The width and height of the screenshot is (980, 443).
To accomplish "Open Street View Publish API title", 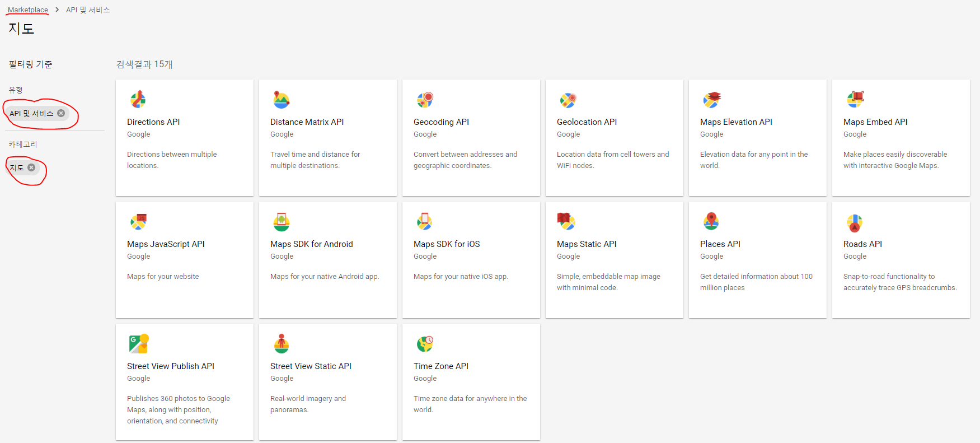I will coord(171,366).
